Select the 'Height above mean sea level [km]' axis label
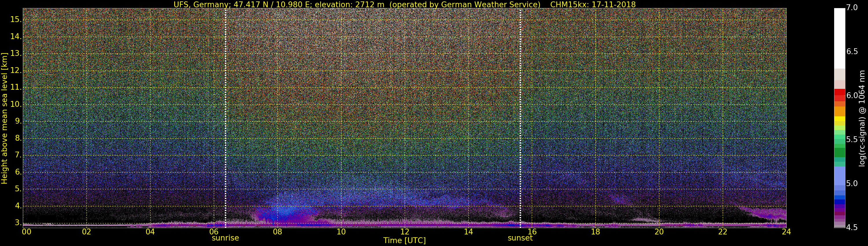The width and height of the screenshot is (868, 246). click(4, 118)
